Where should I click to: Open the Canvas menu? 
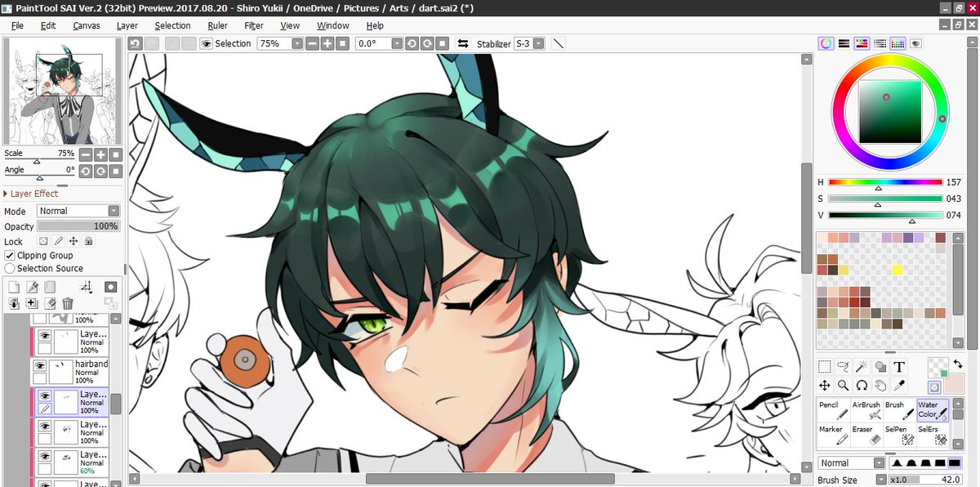click(x=87, y=25)
